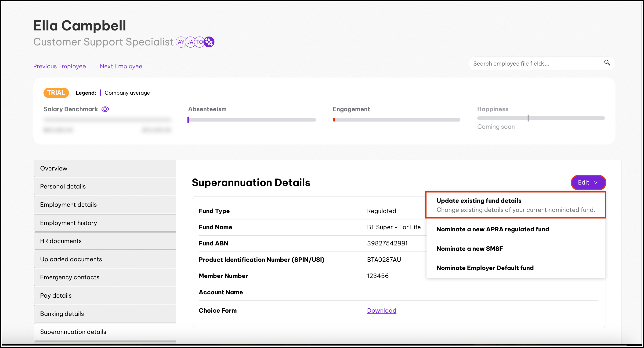The image size is (644, 348).
Task: Click the Absenteeism bar marker
Action: 188,120
